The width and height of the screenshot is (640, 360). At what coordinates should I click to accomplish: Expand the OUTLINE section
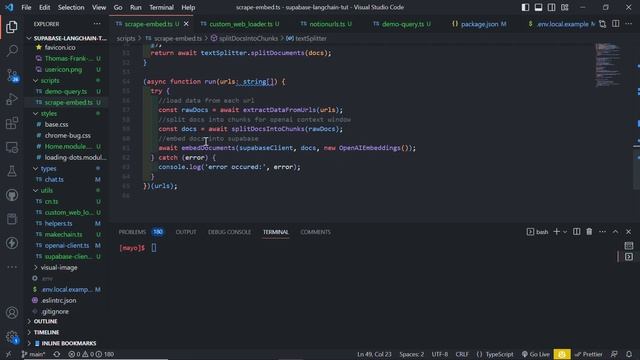[45, 322]
